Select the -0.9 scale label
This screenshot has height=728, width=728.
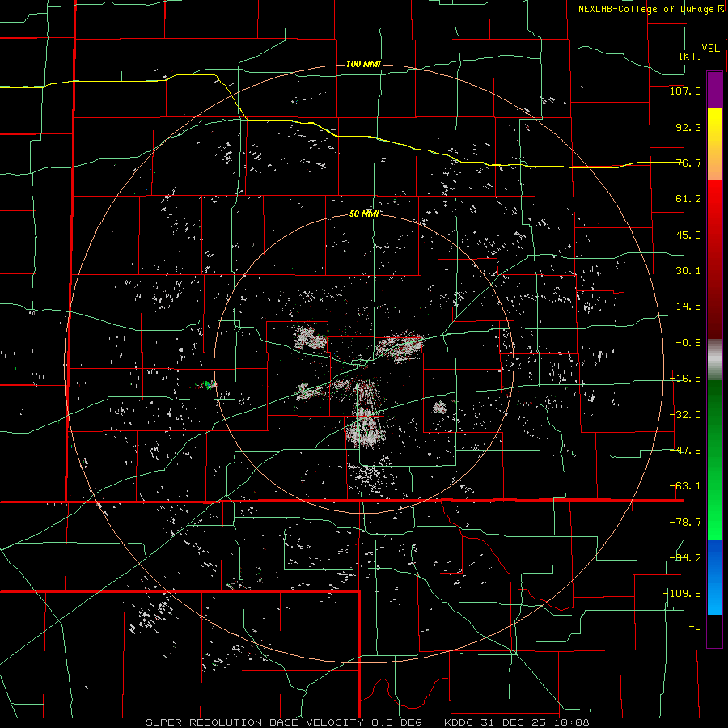click(x=688, y=343)
